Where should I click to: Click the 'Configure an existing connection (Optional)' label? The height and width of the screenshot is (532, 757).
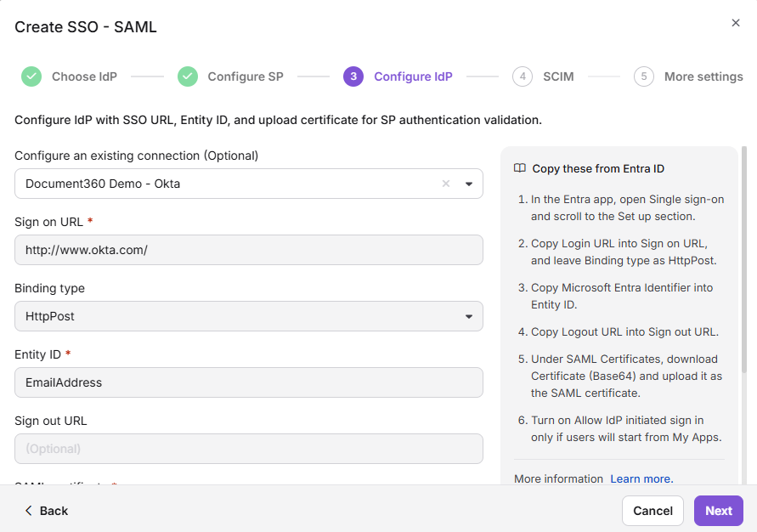[x=136, y=156]
